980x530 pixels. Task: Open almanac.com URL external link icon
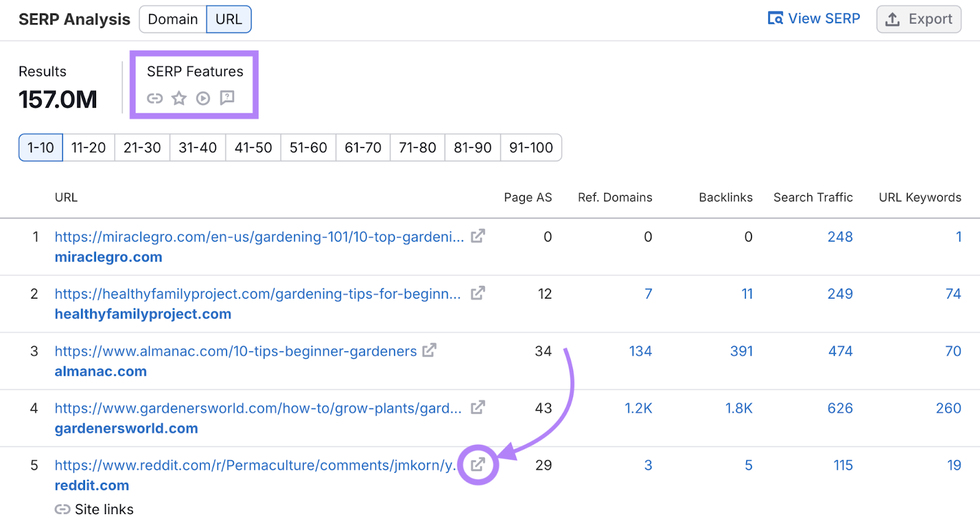(429, 350)
